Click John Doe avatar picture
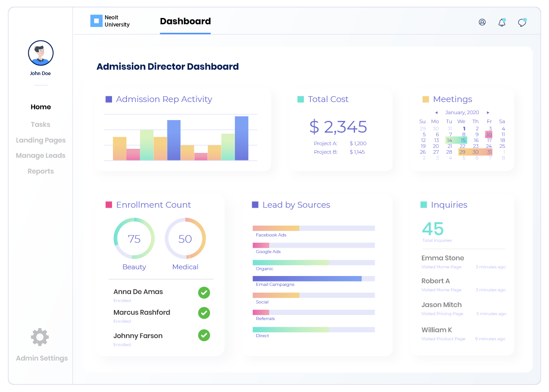549x392 pixels. 40,53
